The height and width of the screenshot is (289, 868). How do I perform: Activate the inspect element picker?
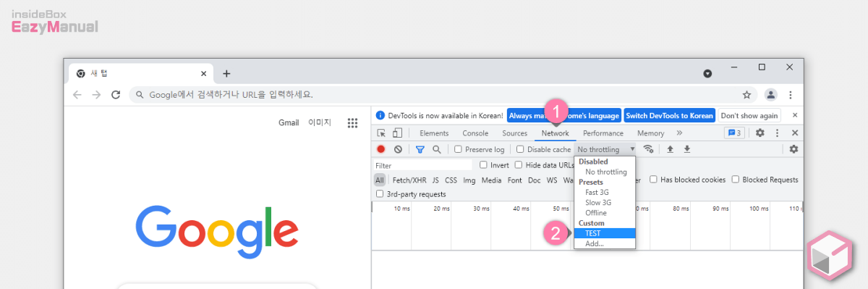click(x=381, y=133)
